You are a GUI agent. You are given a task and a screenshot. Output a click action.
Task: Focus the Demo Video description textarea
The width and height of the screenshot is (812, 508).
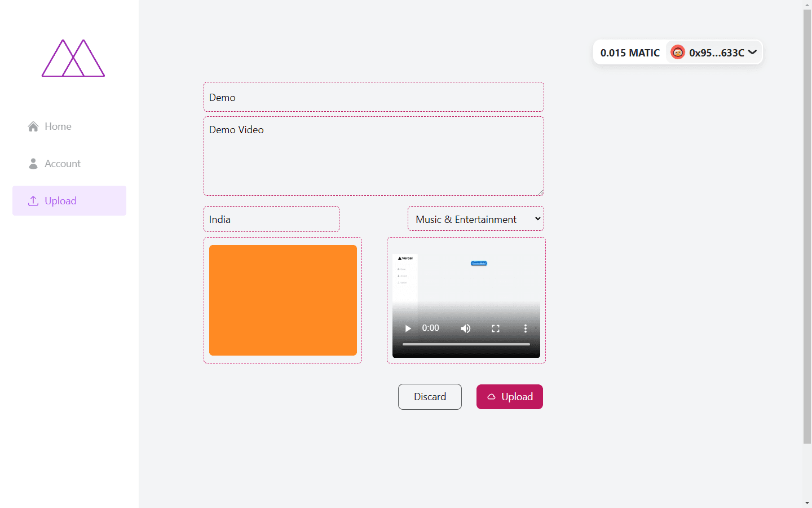[x=374, y=156]
